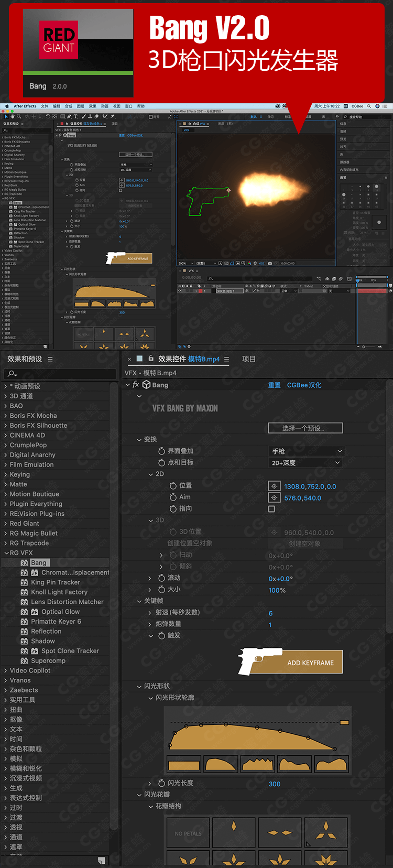393x868 pixels.
Task: Collapse the 2D section in enlarged panel
Action: tap(151, 474)
